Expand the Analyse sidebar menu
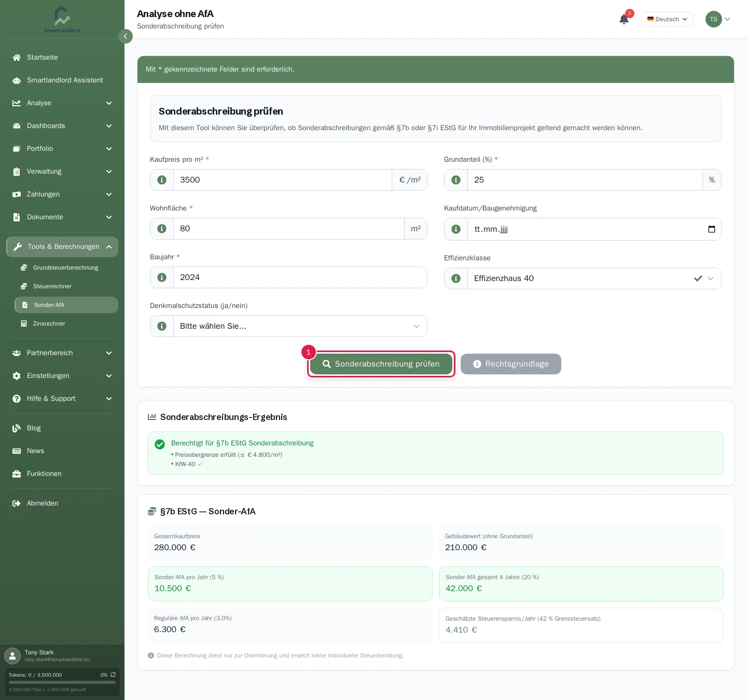 [62, 103]
